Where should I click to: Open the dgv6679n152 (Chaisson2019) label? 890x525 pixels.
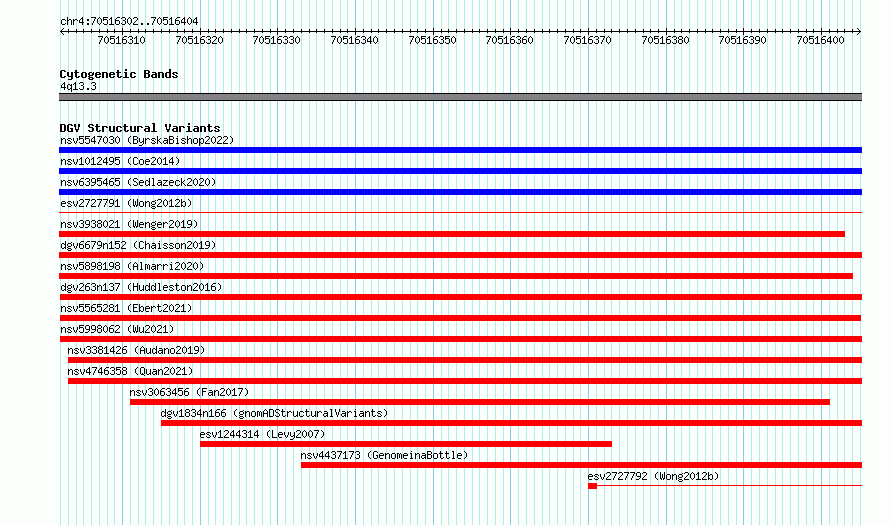click(x=138, y=245)
